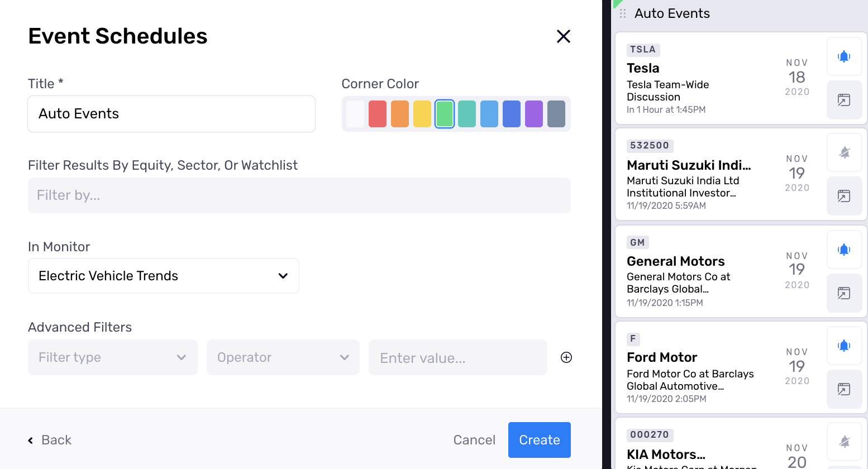The height and width of the screenshot is (469, 868).
Task: Open Ford Motor event in new window icon
Action: [844, 389]
